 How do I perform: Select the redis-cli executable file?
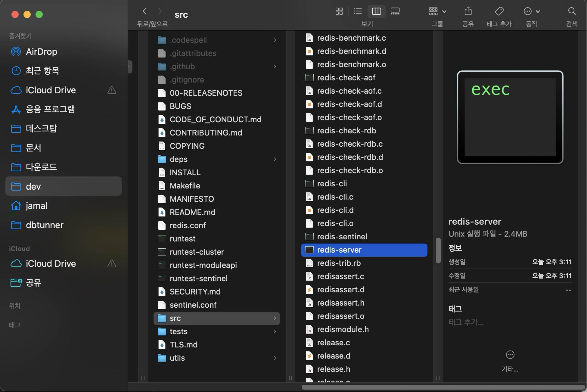pos(332,184)
